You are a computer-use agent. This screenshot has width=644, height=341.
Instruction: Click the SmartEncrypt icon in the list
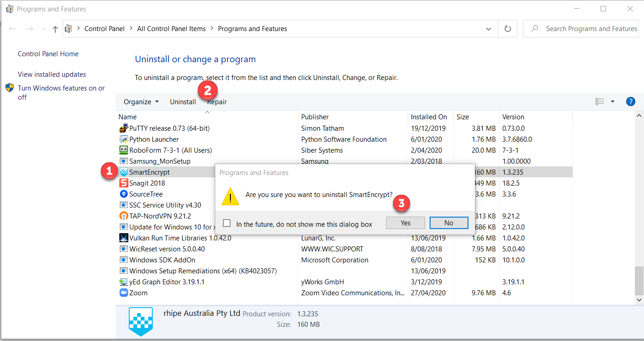(x=123, y=172)
